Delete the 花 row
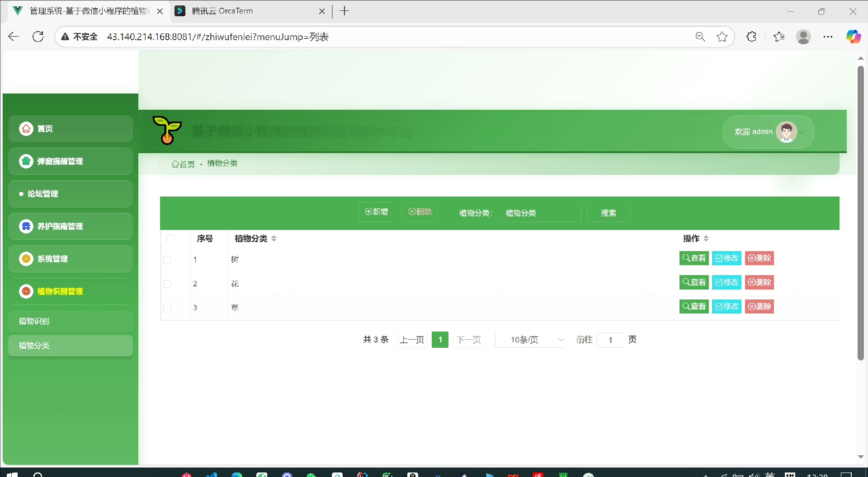868x477 pixels. coord(759,282)
